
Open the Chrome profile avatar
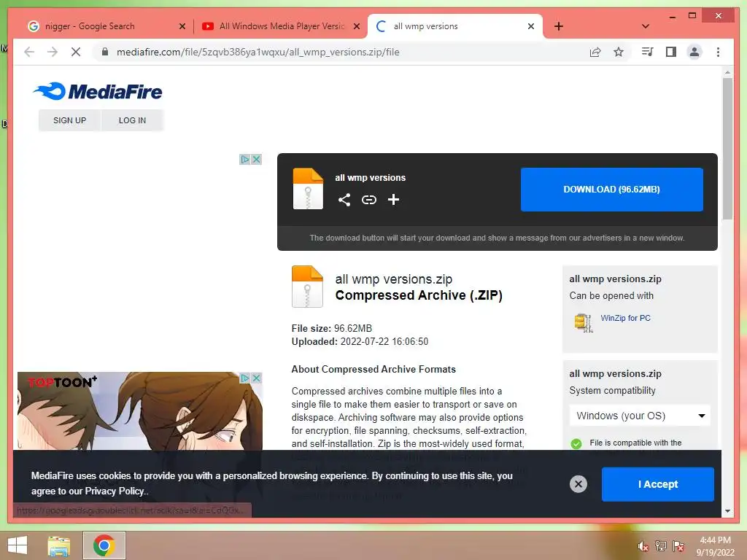pyautogui.click(x=694, y=52)
